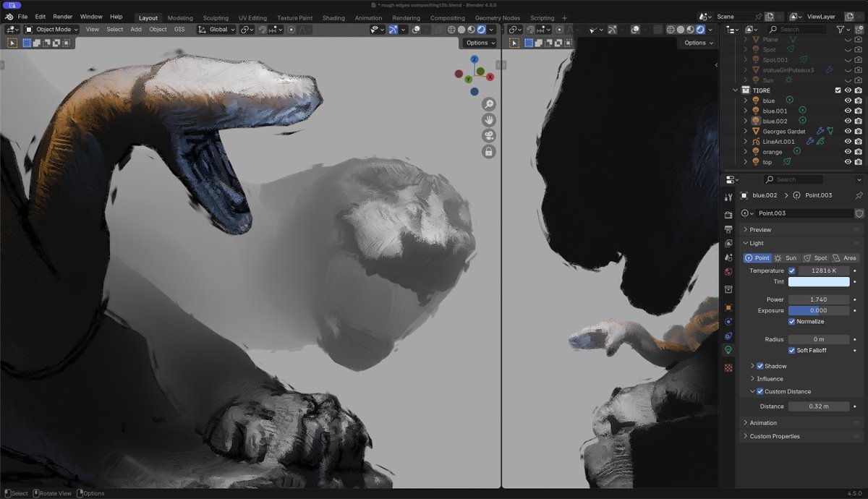Open the Render properties tab
The image size is (868, 499).
pyautogui.click(x=728, y=215)
